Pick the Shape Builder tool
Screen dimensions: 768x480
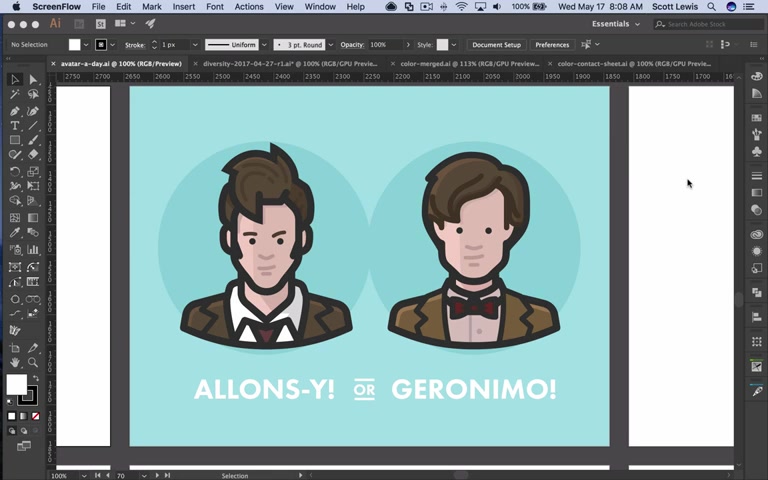coord(15,201)
